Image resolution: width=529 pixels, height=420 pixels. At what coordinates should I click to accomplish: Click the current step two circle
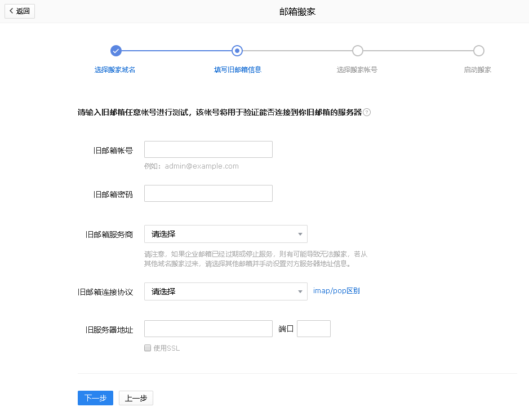(237, 51)
